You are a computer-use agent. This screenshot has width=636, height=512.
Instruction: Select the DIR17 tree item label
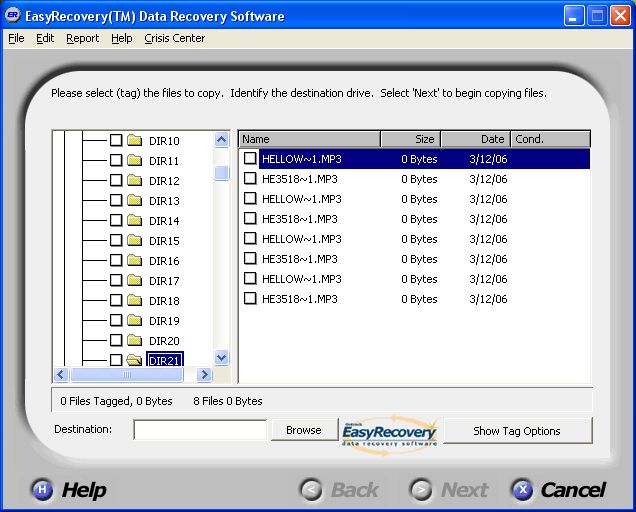point(164,281)
